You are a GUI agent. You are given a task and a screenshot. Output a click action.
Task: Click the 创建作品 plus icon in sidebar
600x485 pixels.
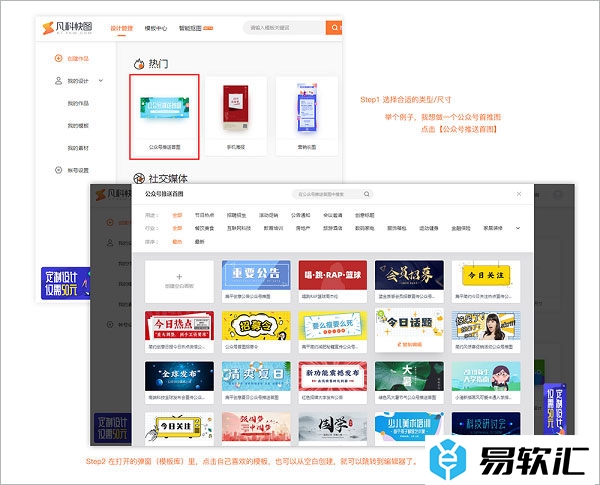[x=56, y=59]
